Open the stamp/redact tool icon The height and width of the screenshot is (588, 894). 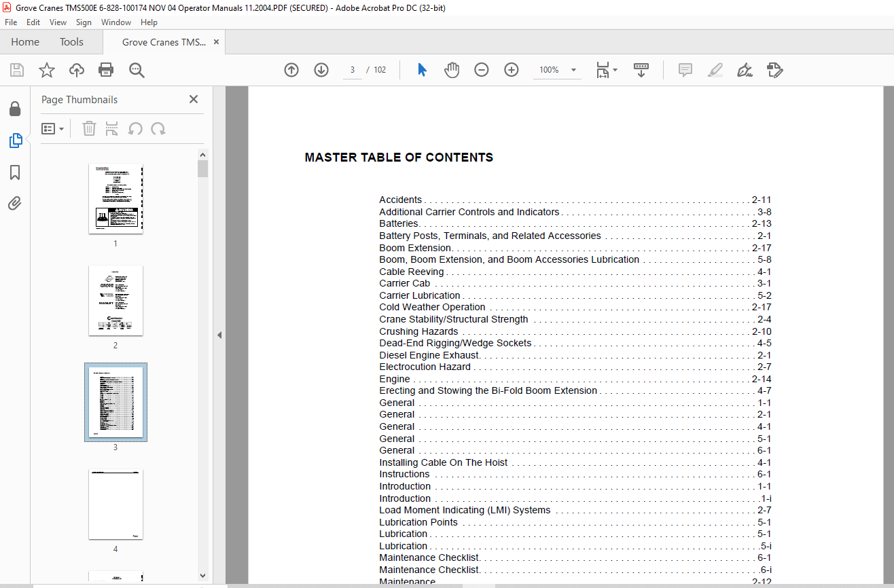point(775,70)
